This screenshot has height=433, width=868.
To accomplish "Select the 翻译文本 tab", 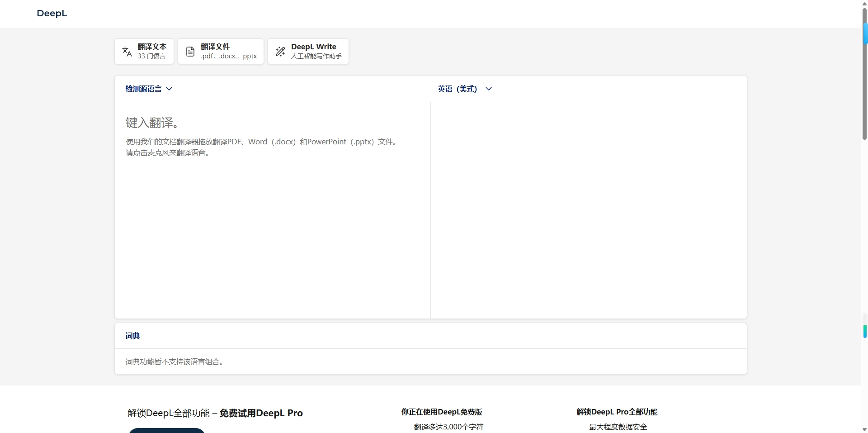I will (144, 51).
